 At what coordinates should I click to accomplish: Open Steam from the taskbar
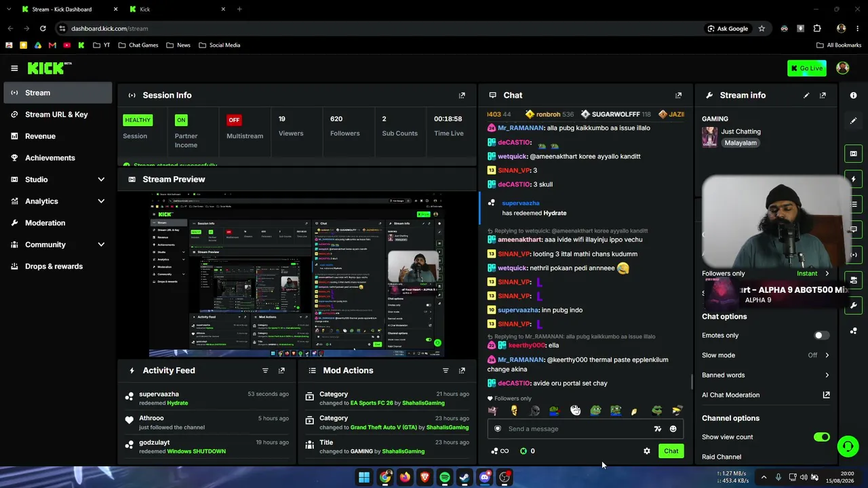(x=465, y=478)
